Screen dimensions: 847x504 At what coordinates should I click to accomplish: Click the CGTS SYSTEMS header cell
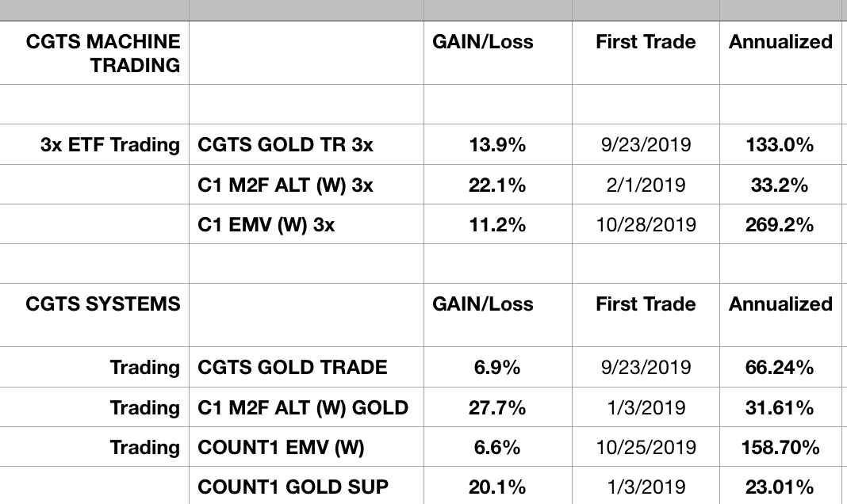click(103, 304)
